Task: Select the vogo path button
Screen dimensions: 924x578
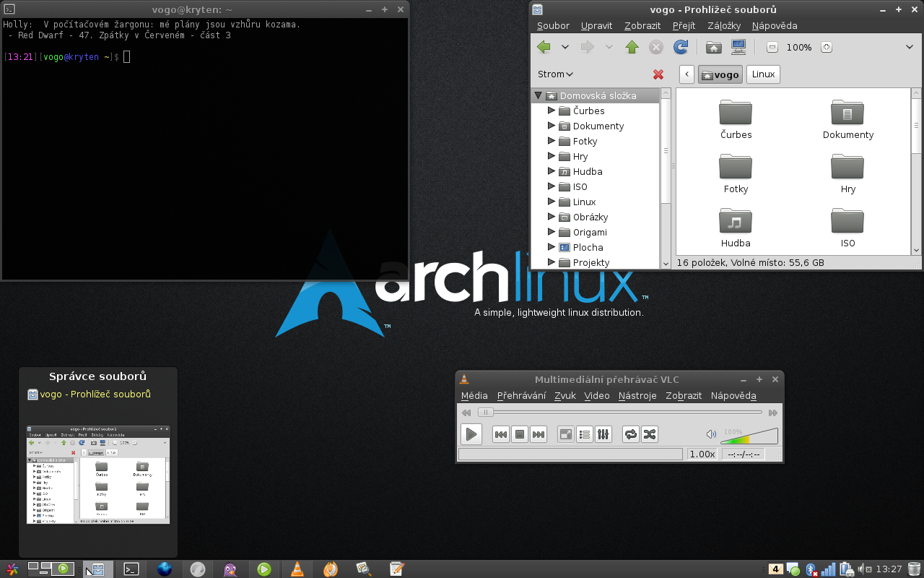Action: click(x=720, y=74)
